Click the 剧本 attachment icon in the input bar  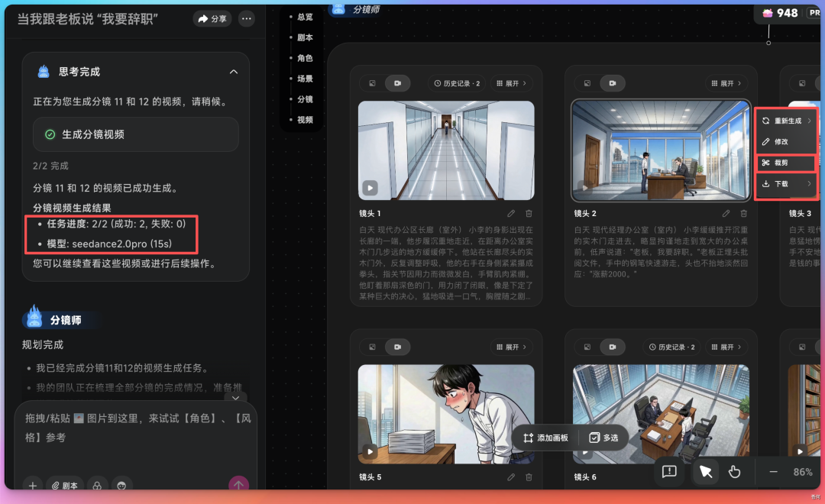coord(65,486)
